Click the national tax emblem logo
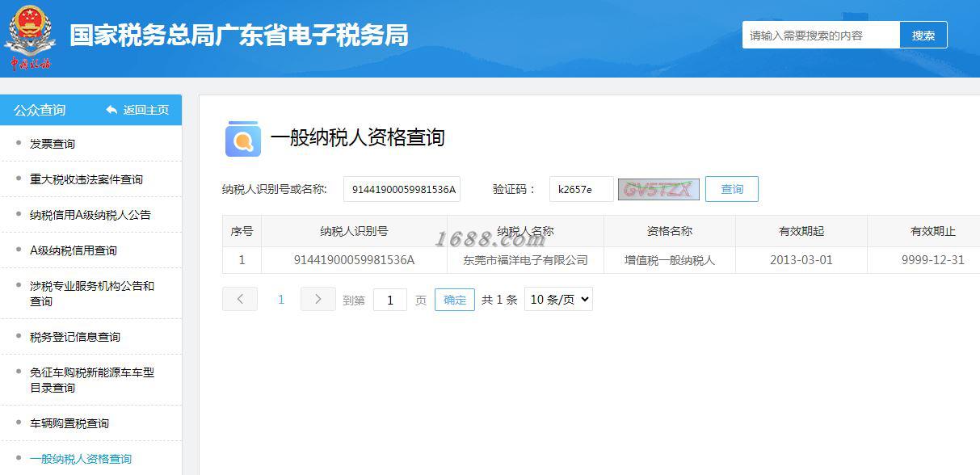 31,37
